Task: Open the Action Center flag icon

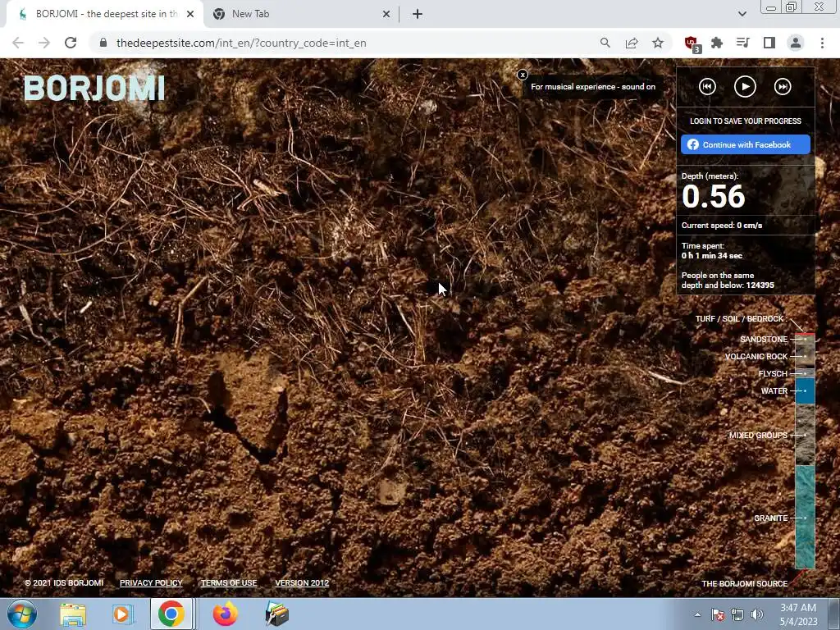Action: coord(717,614)
